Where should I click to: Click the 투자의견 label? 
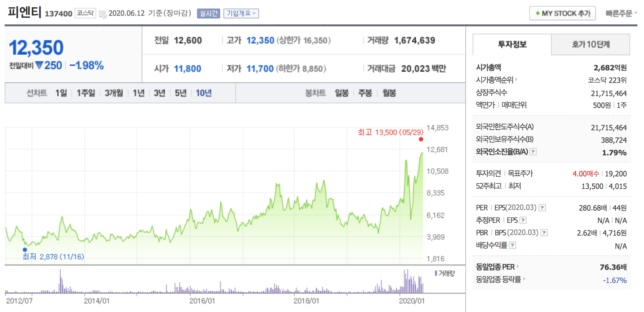(488, 173)
